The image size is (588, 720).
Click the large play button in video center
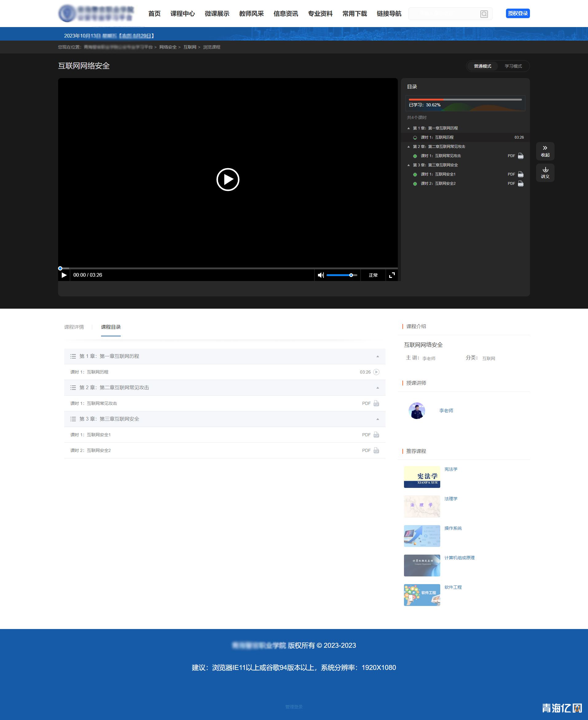pos(228,179)
